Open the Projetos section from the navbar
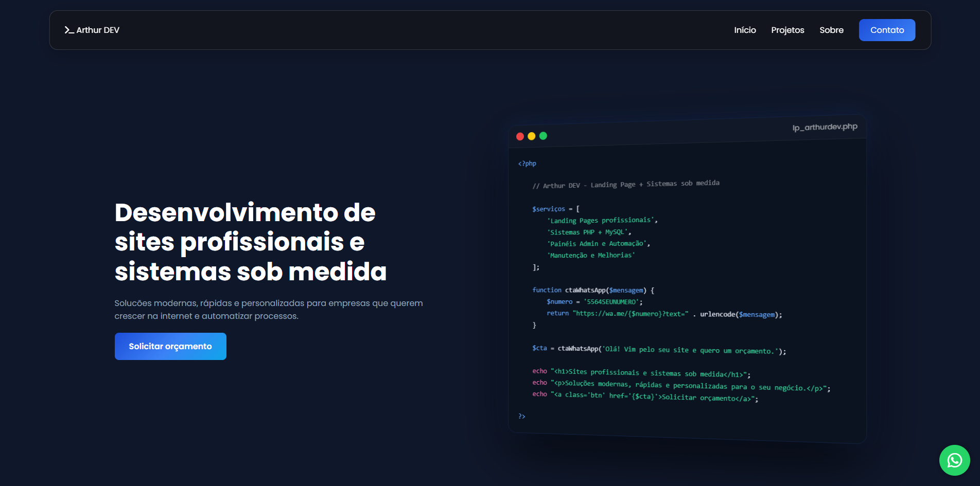 pos(787,30)
